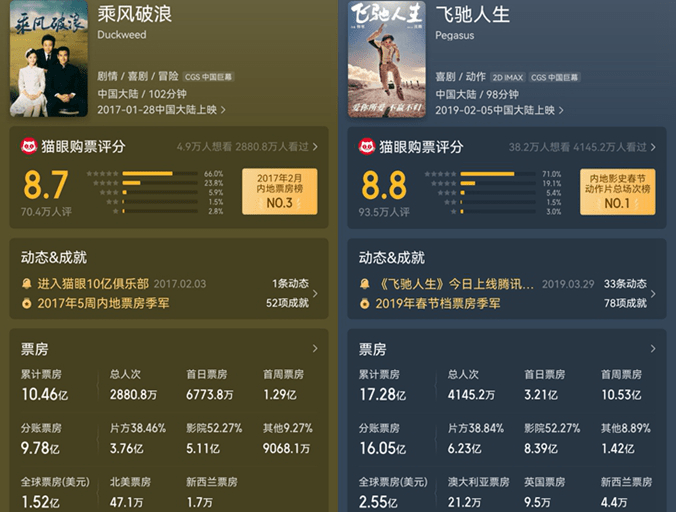Image resolution: width=676 pixels, height=512 pixels.
Task: Open the Duckweed 票房 details chevron
Action: (x=315, y=348)
